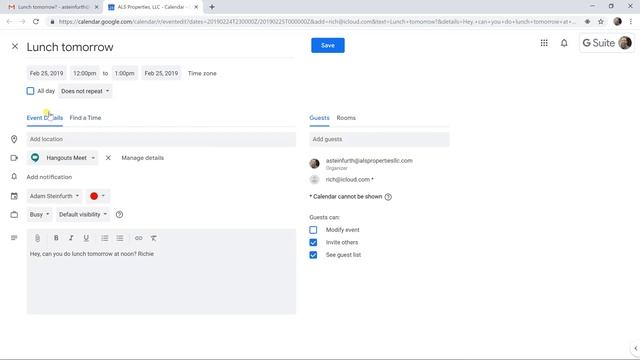Image resolution: width=640 pixels, height=360 pixels.
Task: Click the Add location field
Action: point(161,140)
